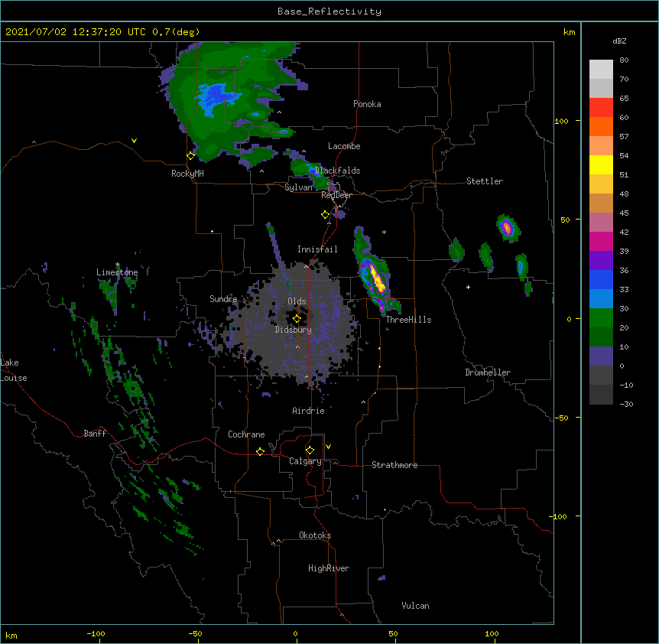Click the RedDeer label
The image size is (659, 644).
pyautogui.click(x=336, y=195)
